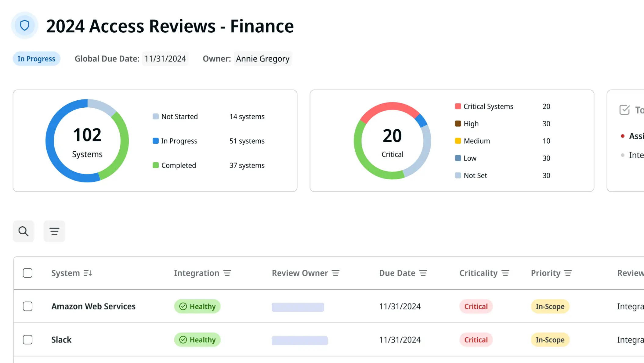Check the Amazon Web Services row checkbox

point(27,306)
